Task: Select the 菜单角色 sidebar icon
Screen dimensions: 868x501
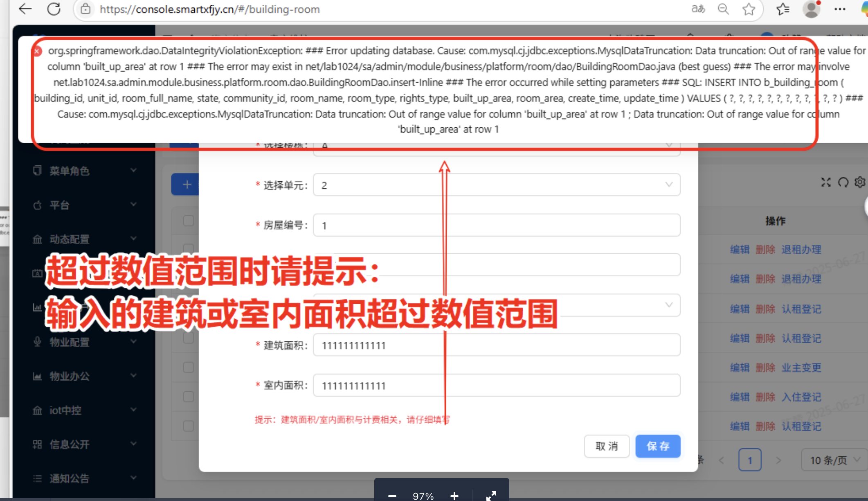Action: (37, 171)
